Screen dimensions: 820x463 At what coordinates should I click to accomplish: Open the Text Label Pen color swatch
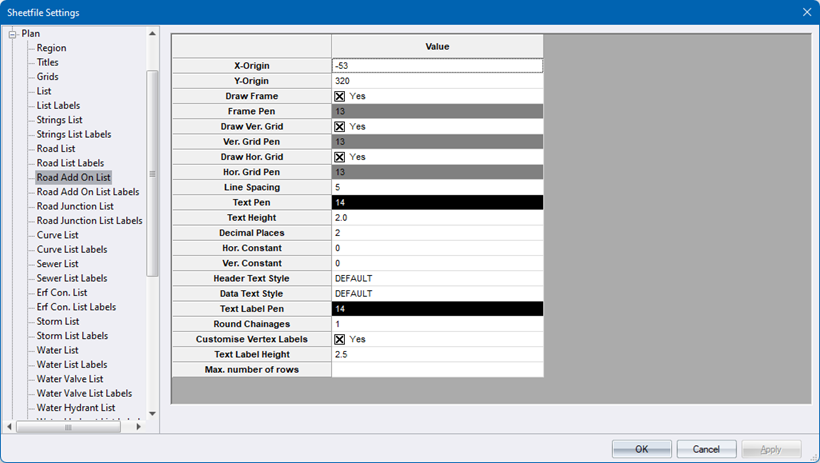[438, 309]
